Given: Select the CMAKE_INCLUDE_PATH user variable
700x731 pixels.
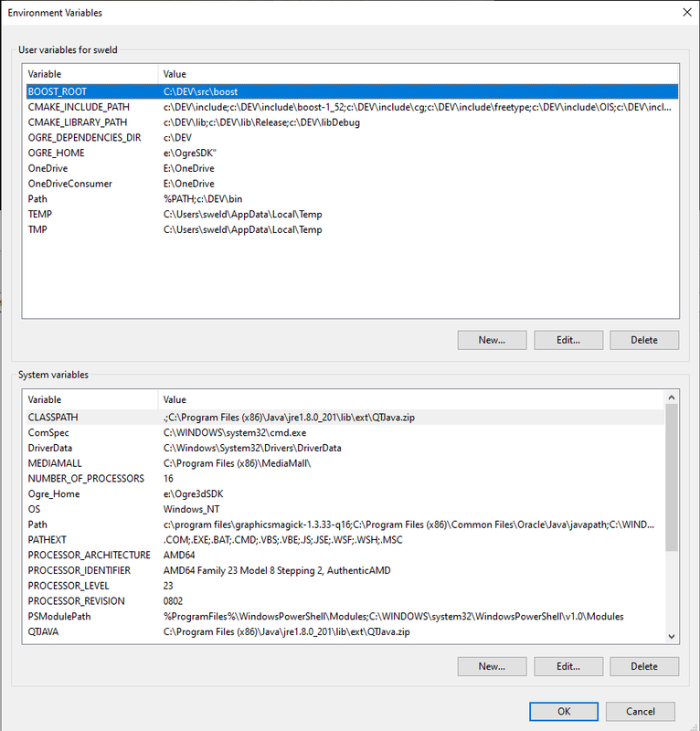Looking at the screenshot, I should (x=352, y=107).
